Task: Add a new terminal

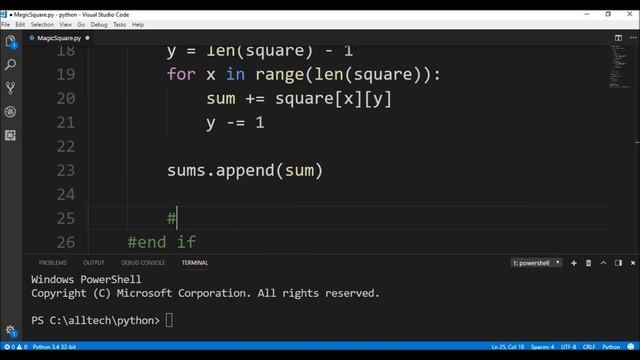Action: 573,263
